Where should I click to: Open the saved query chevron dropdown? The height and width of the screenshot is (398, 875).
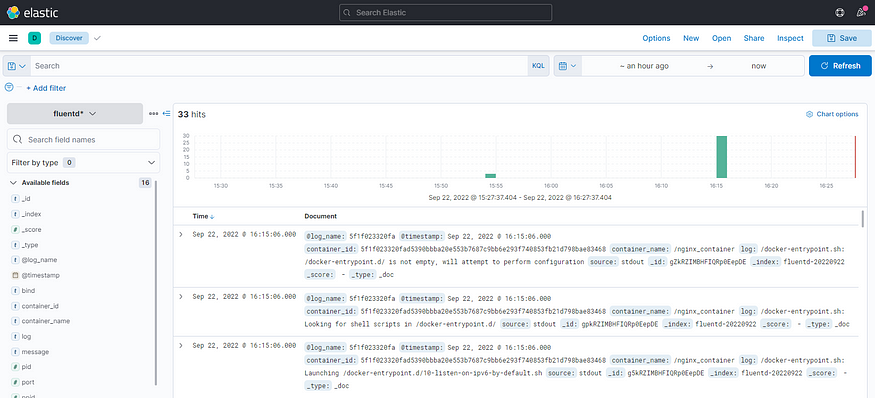[x=22, y=66]
